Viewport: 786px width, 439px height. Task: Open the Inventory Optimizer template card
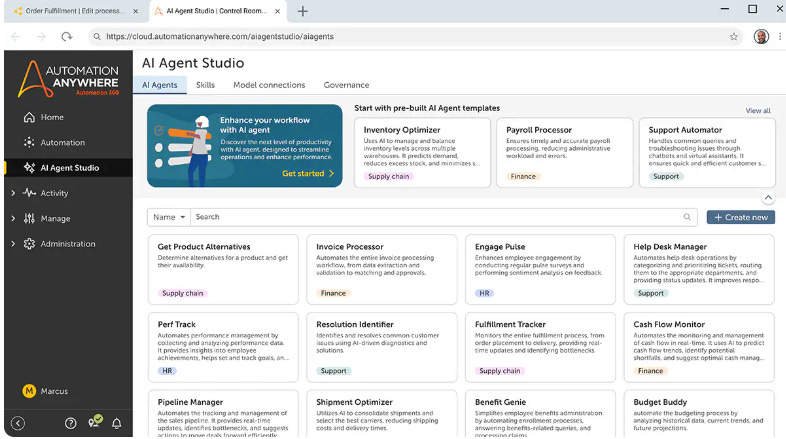[x=422, y=153]
